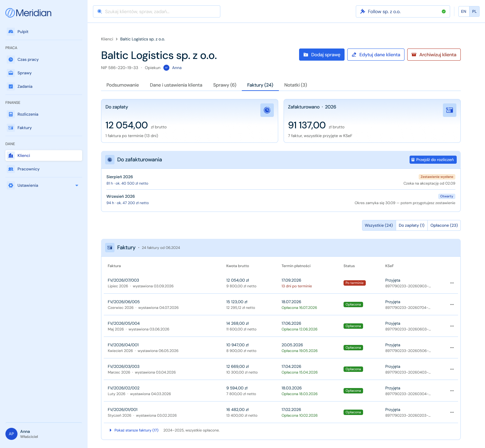Click the Zafakturowano card invoice icon

(450, 110)
